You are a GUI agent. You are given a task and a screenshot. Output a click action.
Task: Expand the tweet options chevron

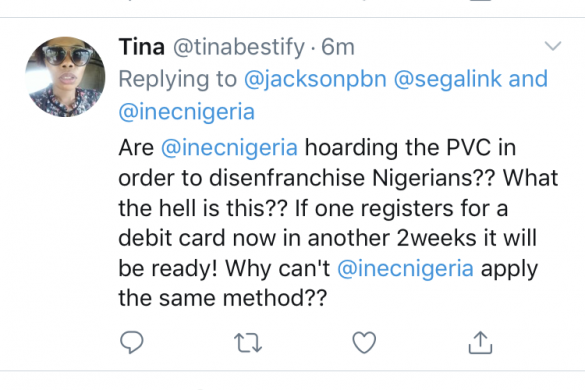coord(553,46)
